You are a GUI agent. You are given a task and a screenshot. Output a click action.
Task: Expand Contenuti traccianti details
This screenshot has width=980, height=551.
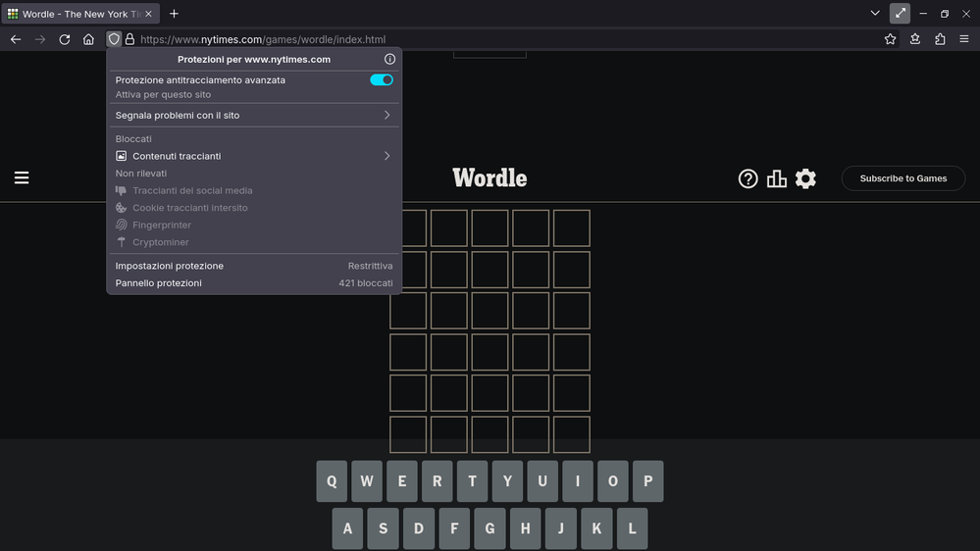pyautogui.click(x=253, y=156)
